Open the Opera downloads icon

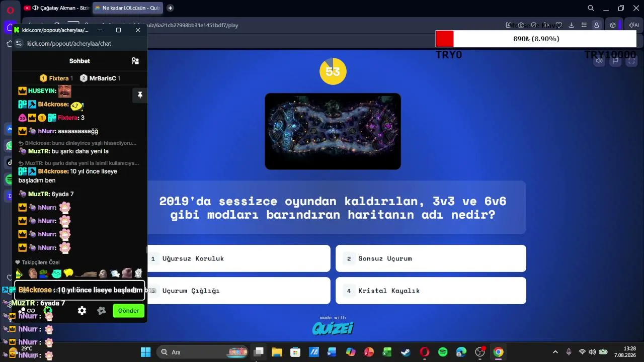[572, 25]
